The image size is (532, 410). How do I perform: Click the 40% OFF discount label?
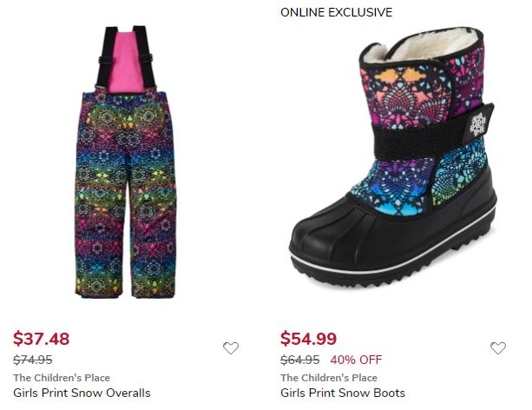point(356,360)
